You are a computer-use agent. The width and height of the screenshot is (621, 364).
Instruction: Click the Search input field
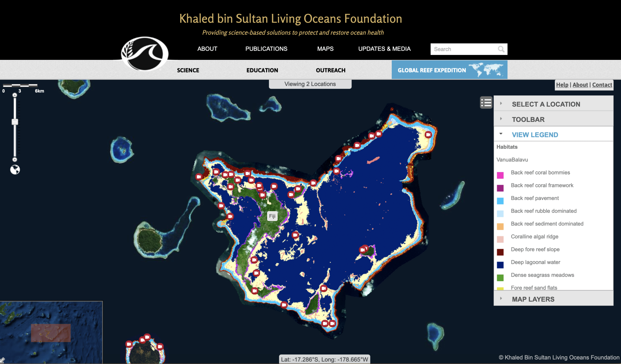pos(463,49)
